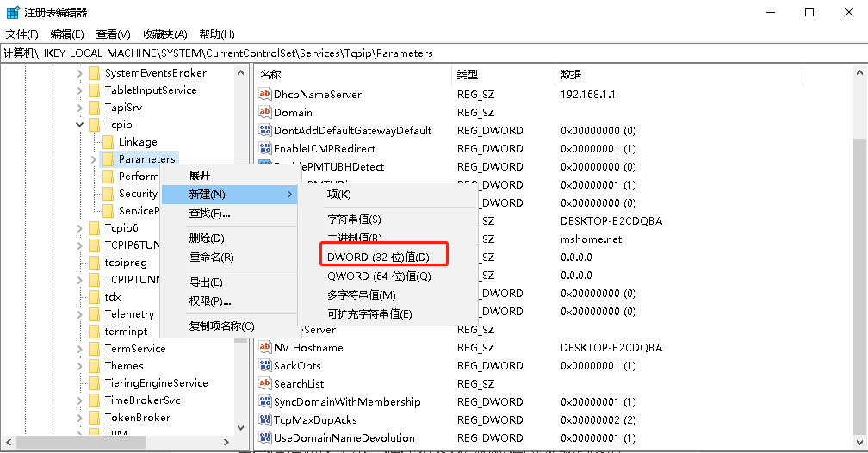Viewport: 868px width, 453px height.
Task: Click the SystemEventsBroker folder icon
Action: [94, 73]
